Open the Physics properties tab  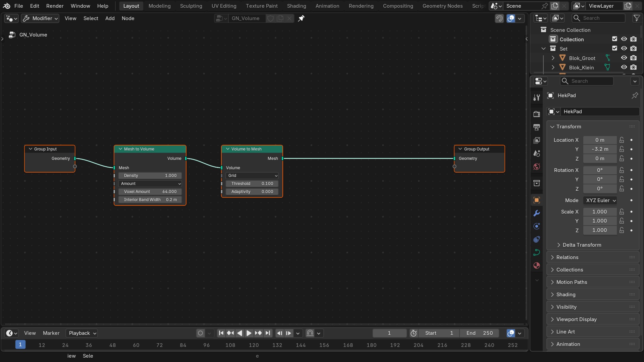[x=537, y=226]
